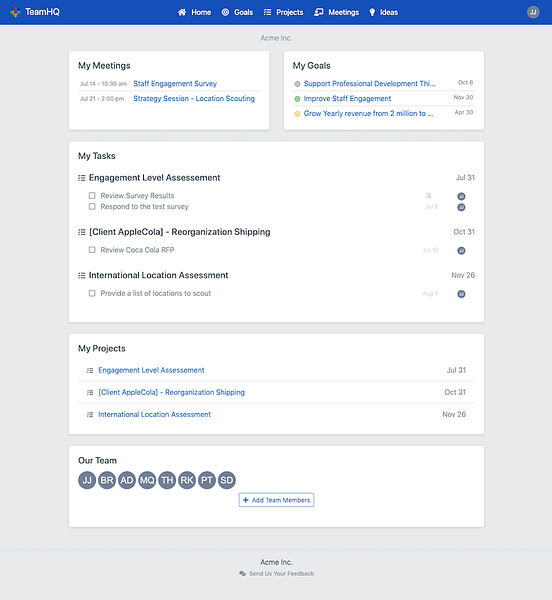Select JJ team member avatar

click(x=87, y=480)
